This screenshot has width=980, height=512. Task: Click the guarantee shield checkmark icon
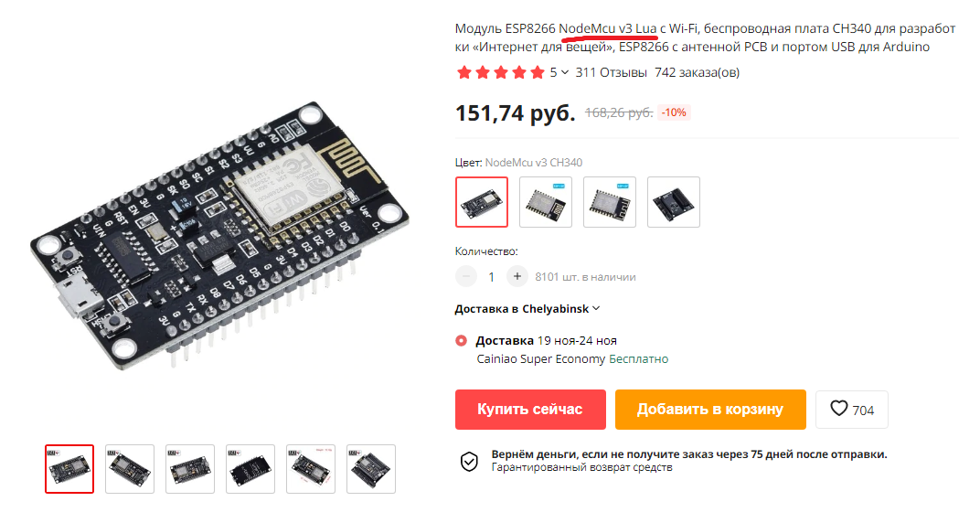pos(469,462)
